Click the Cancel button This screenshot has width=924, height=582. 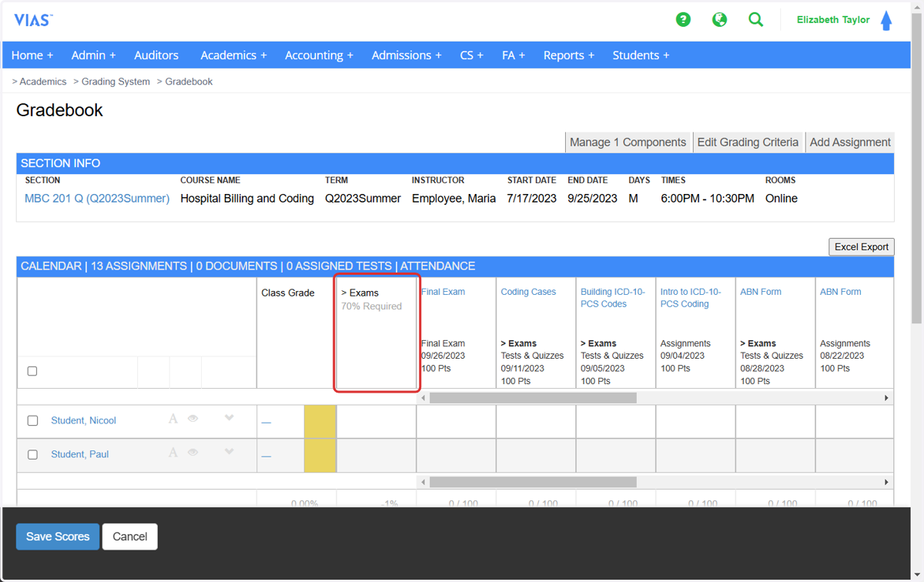(x=130, y=537)
